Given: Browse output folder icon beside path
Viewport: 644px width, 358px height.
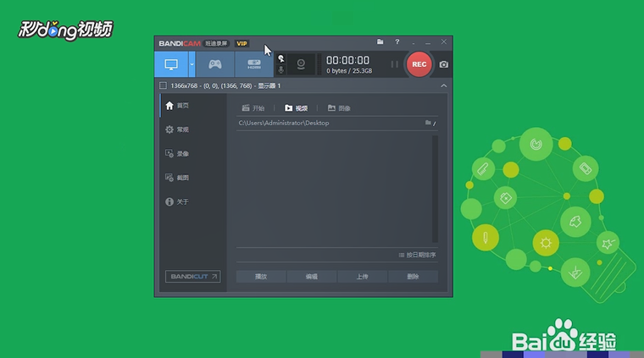Looking at the screenshot, I should click(x=430, y=123).
